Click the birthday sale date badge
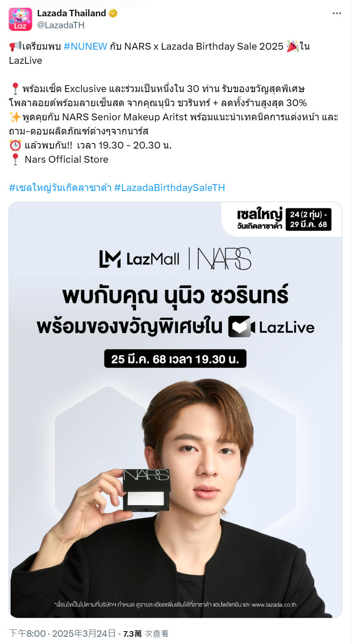 [308, 218]
